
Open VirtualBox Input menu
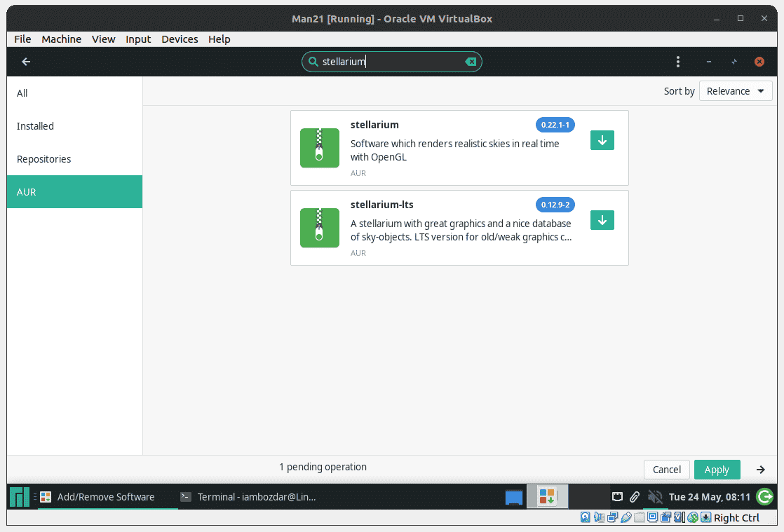pyautogui.click(x=138, y=39)
